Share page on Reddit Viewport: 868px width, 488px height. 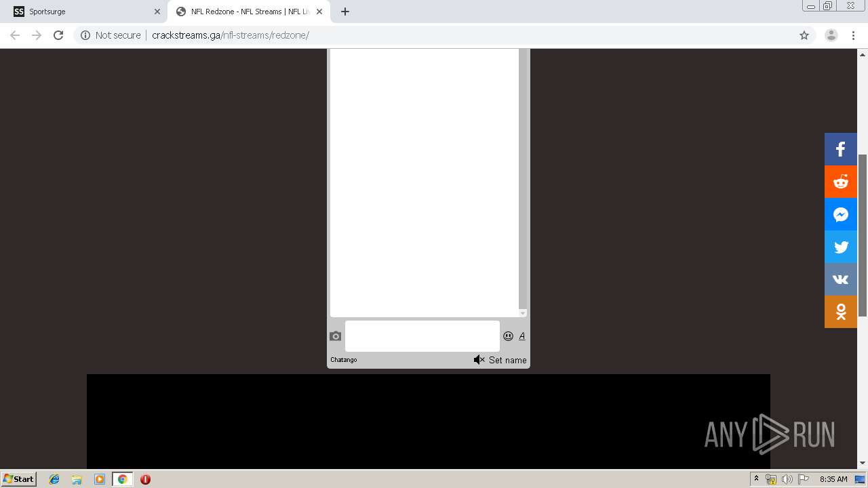point(841,182)
